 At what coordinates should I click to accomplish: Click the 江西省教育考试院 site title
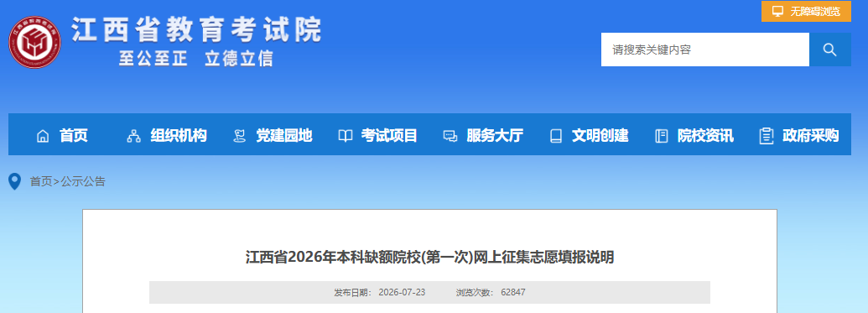click(196, 30)
